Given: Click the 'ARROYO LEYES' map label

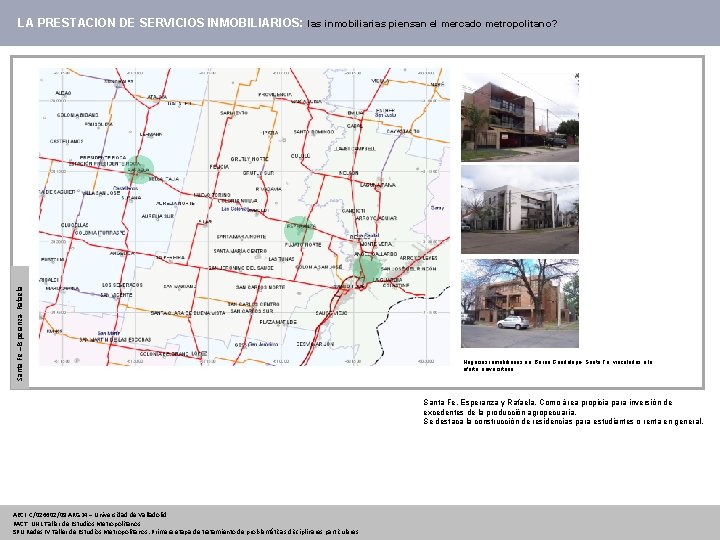Looking at the screenshot, I should [418, 258].
